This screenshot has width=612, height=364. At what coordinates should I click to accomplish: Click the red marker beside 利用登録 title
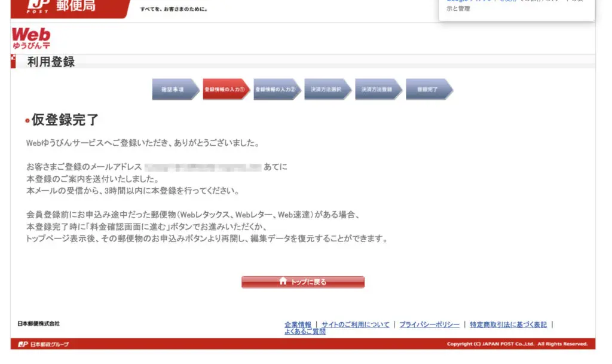tap(13, 62)
